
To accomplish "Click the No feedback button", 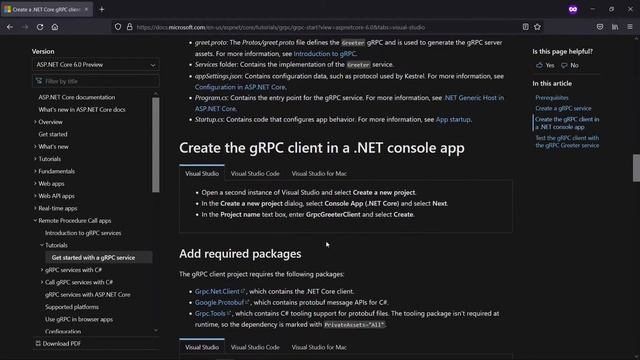I will pyautogui.click(x=570, y=65).
